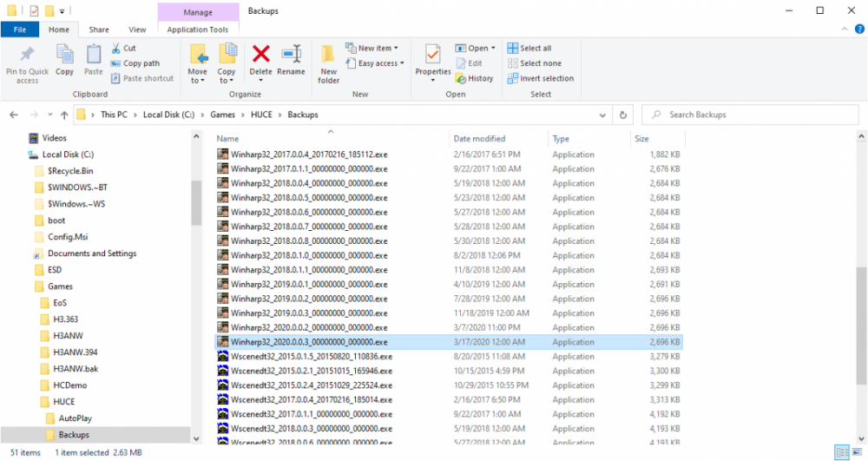Navigate to HUCE breadcrumb
Viewport: 868px width, 461px height.
261,115
